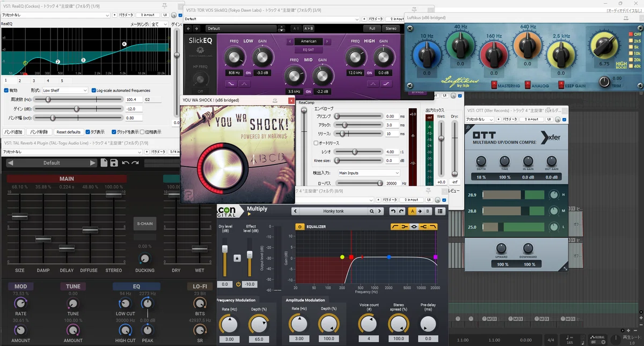The image size is (644, 346).
Task: Open the Main Inputs detector dropdown in ReaComp
Action: pos(369,173)
